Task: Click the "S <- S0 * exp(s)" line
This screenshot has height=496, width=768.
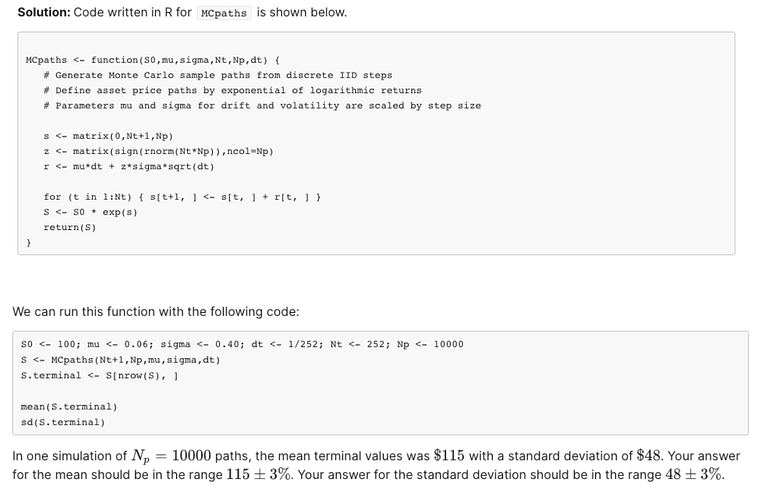Action: [90, 212]
